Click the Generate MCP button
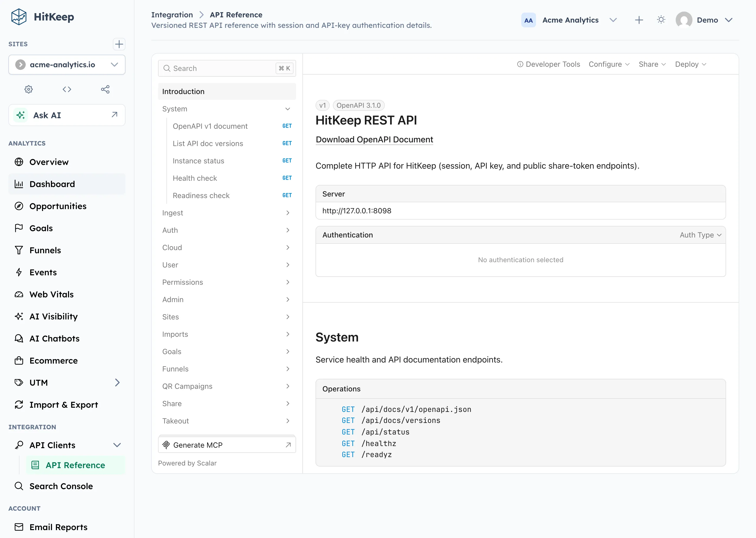 tap(227, 445)
